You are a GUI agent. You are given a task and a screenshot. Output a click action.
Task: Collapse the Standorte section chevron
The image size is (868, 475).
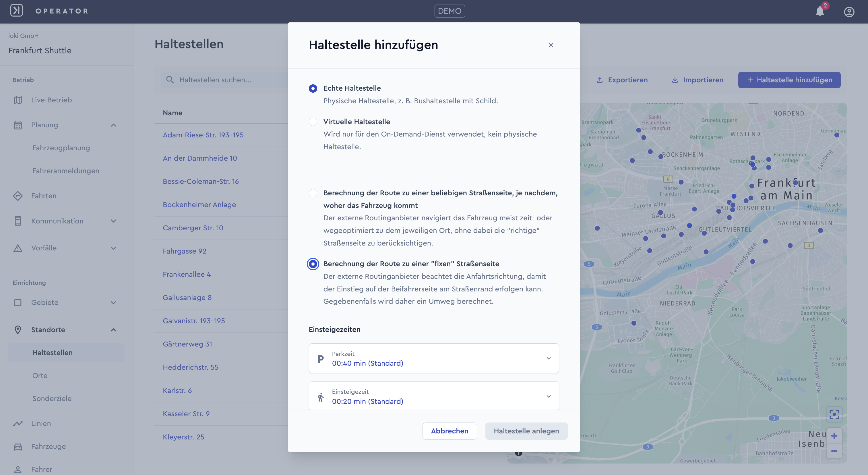click(114, 330)
